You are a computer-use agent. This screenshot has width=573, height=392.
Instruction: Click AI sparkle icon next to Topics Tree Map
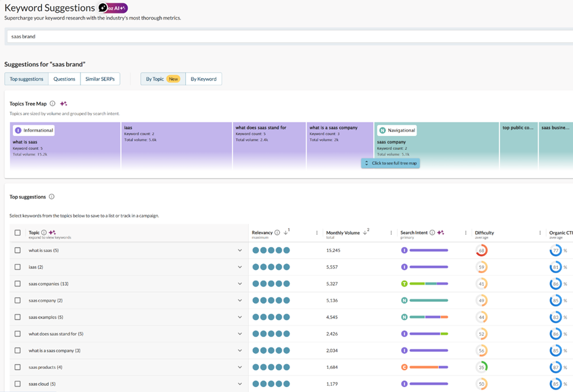coord(63,104)
